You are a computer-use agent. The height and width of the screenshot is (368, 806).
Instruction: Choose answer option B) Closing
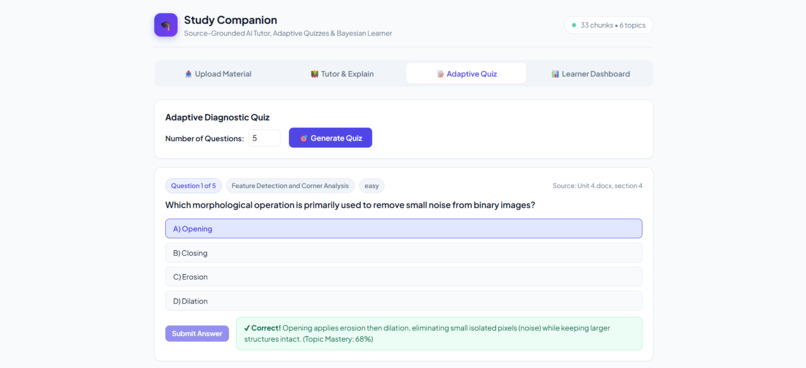(404, 253)
